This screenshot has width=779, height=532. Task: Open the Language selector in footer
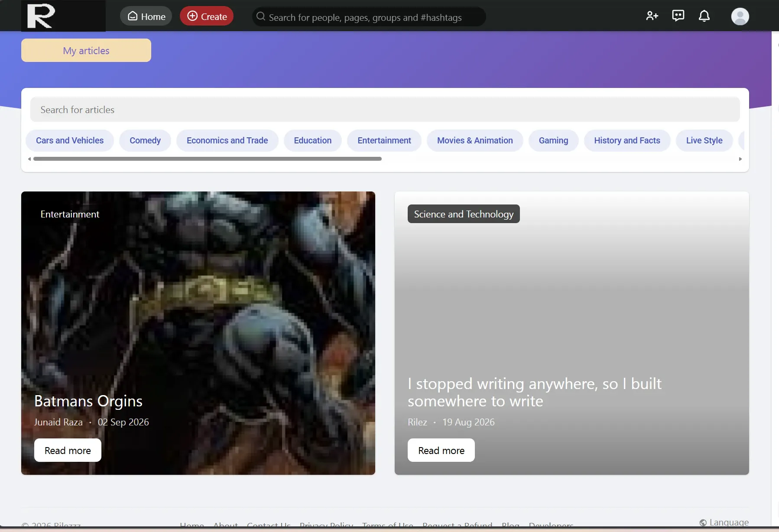tap(724, 522)
